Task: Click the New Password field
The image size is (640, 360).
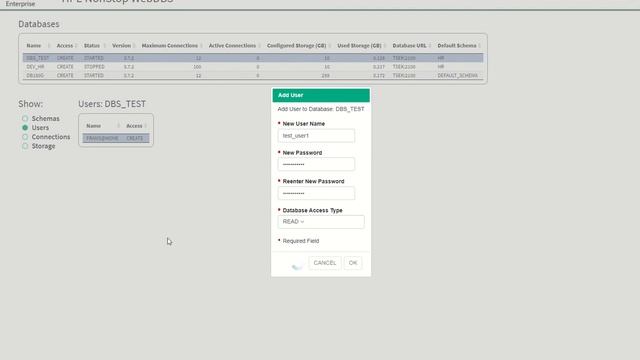Action: (x=316, y=164)
